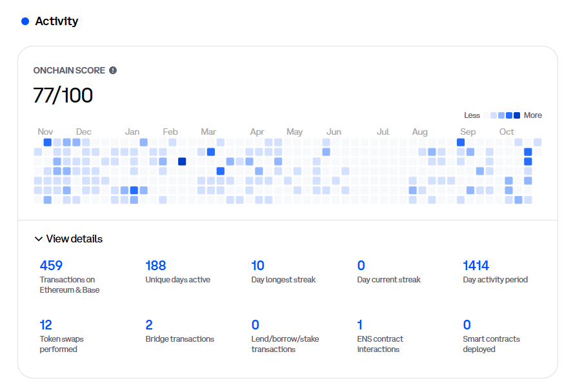Click the blue dot beside Activity heading
The image size is (573, 392).
(25, 21)
